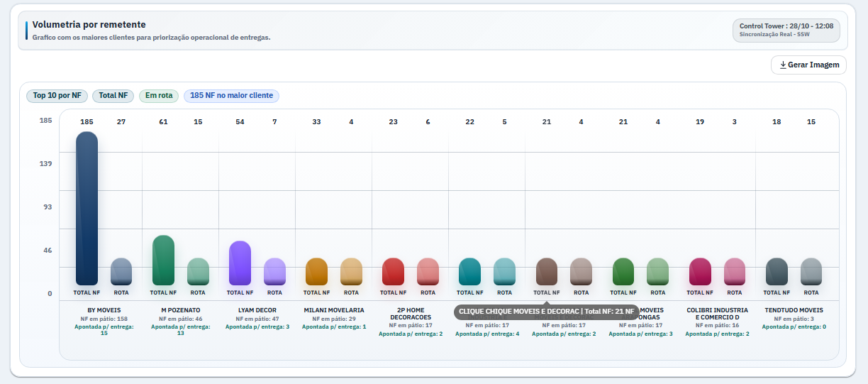Click the NF em pátio: 47 text
Viewport: 868px width, 384px height.
(x=257, y=319)
